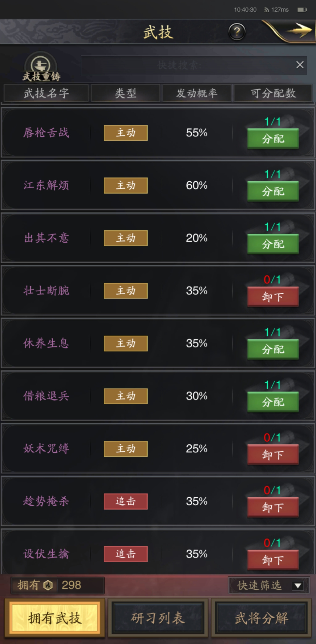
Task: Open the help question mark icon
Action: 237,32
